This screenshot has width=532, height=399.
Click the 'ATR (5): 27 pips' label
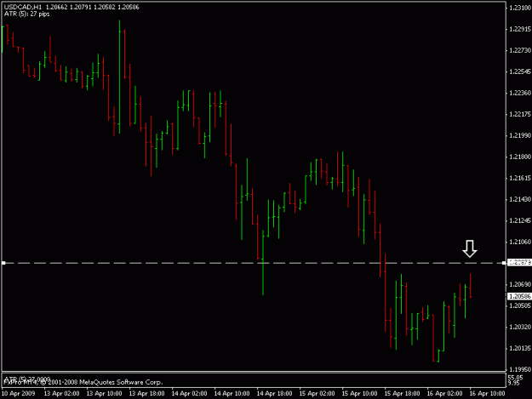[x=26, y=14]
